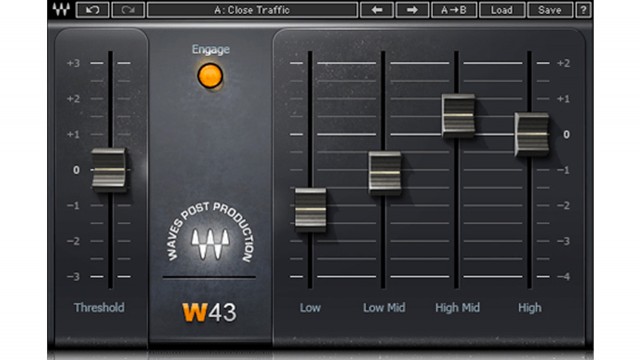Click the Threshold label
The height and width of the screenshot is (360, 640).
99,307
